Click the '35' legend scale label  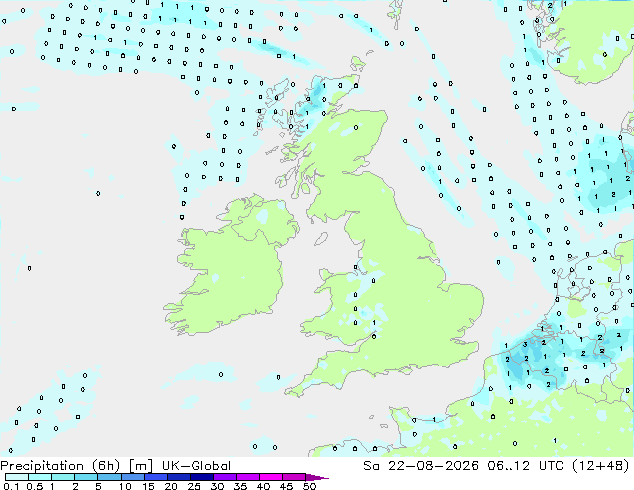click(x=240, y=486)
